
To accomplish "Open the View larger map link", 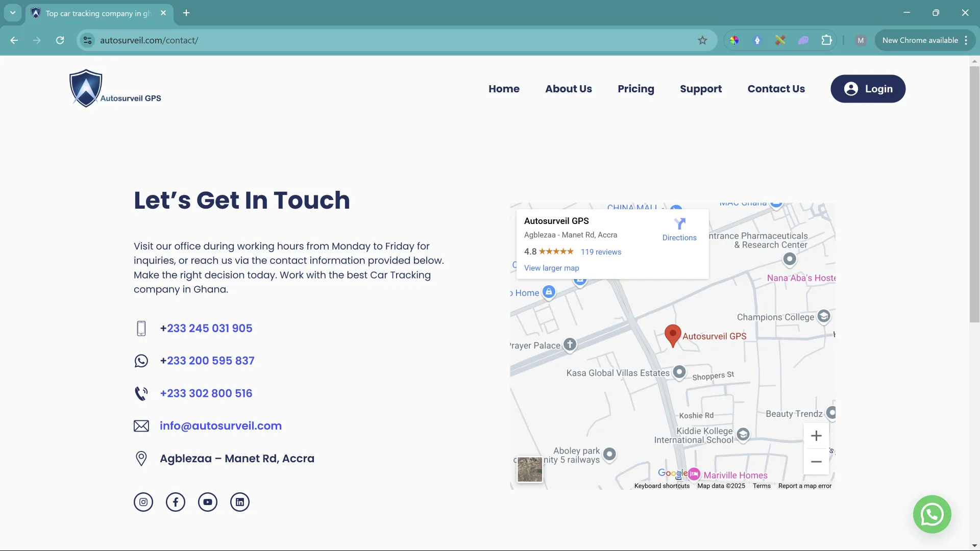I will pos(551,268).
